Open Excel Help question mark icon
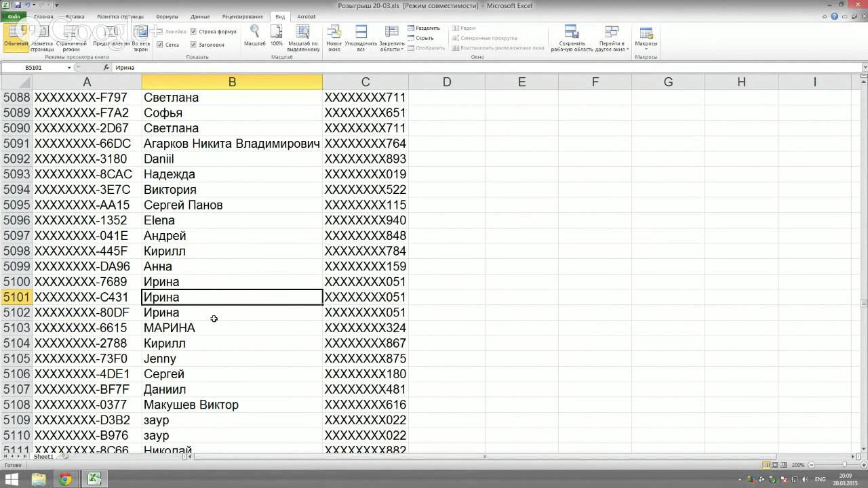Viewport: 868px width, 488px height. click(x=835, y=16)
